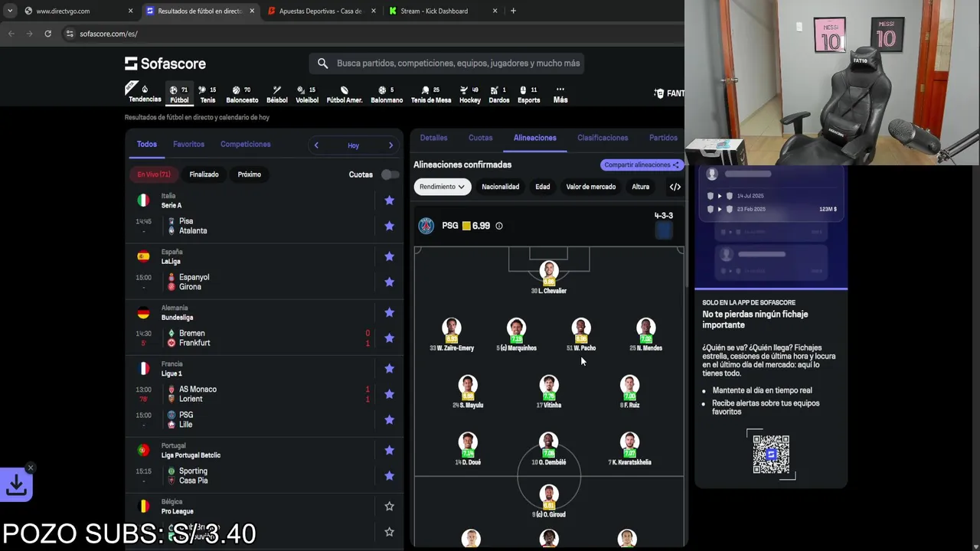Toggle favorite star for LaLiga league
Viewport: 980px width, 551px height.
pos(389,256)
